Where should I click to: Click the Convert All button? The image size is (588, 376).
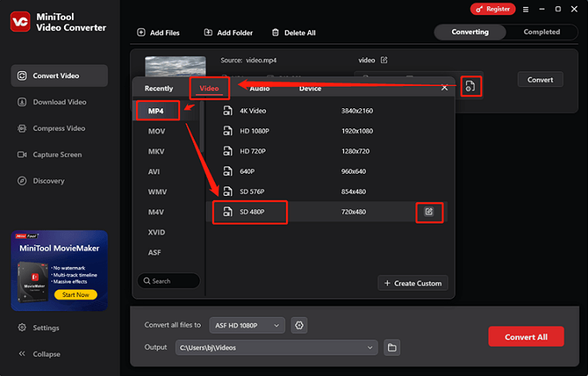point(526,337)
